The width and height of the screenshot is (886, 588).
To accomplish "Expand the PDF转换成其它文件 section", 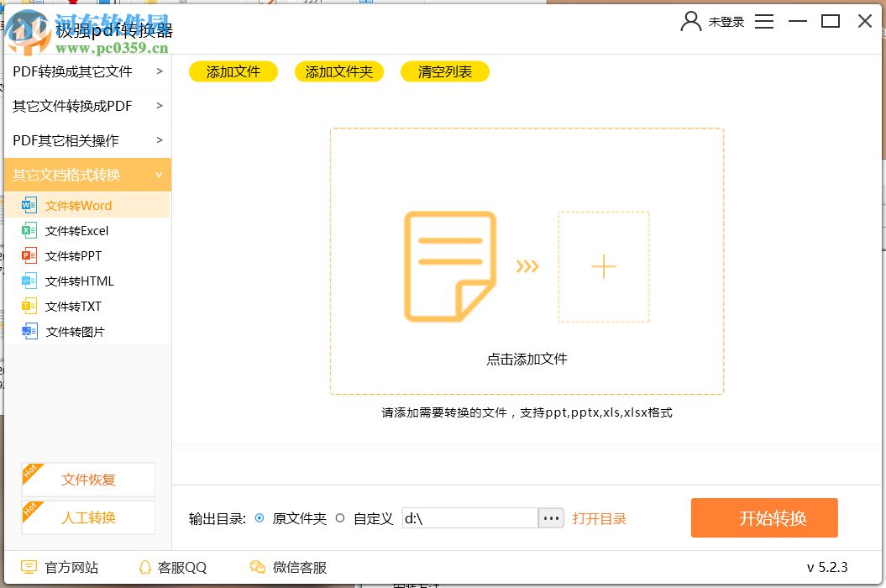I will (x=87, y=71).
